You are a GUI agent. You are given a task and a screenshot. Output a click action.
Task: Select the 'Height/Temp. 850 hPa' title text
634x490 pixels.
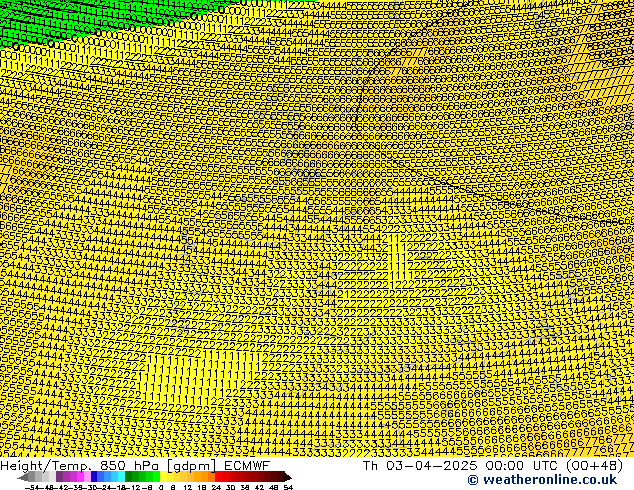[82, 466]
